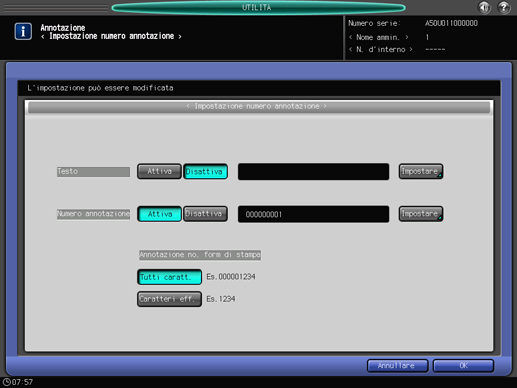Confirm the settings with OK

(463, 366)
